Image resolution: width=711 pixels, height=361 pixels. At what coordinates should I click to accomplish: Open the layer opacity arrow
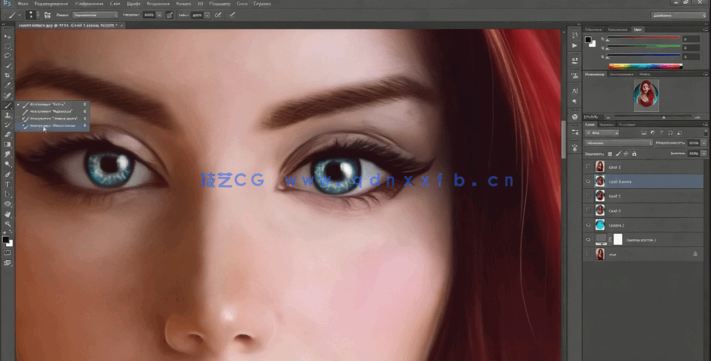click(704, 143)
